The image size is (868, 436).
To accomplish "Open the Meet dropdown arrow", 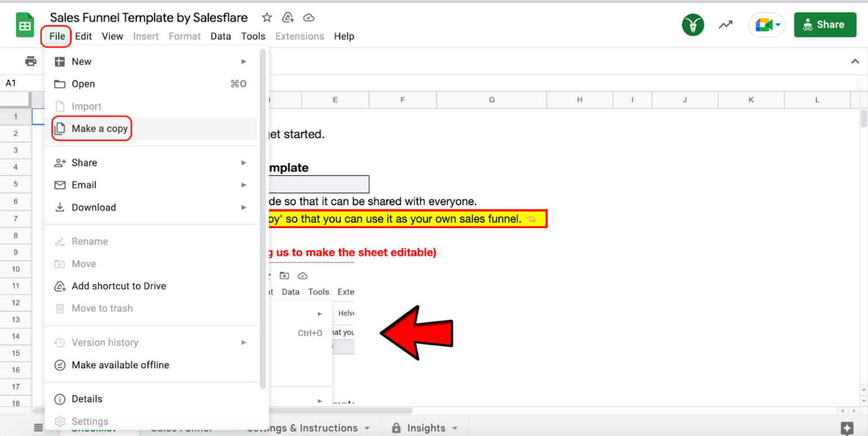I will pos(778,25).
